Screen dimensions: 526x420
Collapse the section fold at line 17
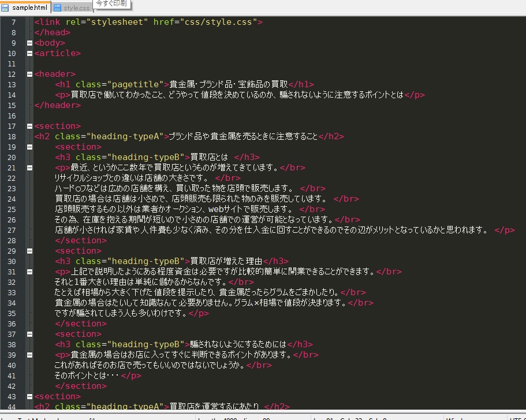pyautogui.click(x=29, y=125)
